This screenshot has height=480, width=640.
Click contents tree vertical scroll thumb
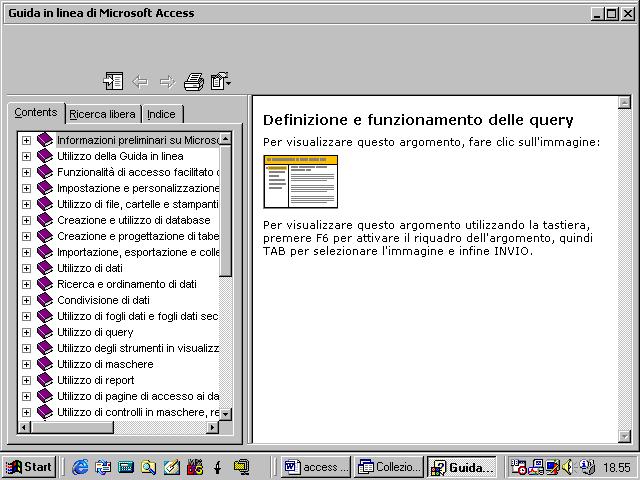(x=226, y=211)
